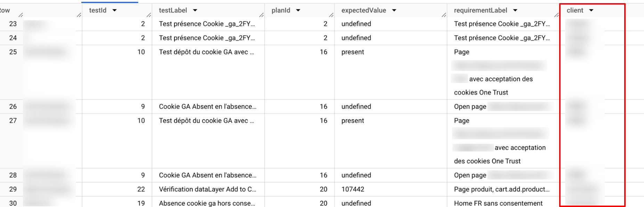Click the expectedValue cell 107442

point(353,189)
